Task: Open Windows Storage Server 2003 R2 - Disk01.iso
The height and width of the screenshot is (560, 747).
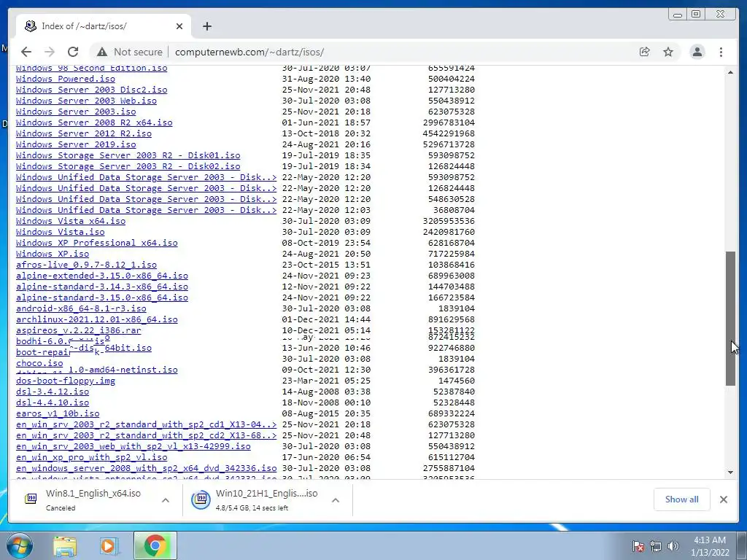Action: [128, 155]
